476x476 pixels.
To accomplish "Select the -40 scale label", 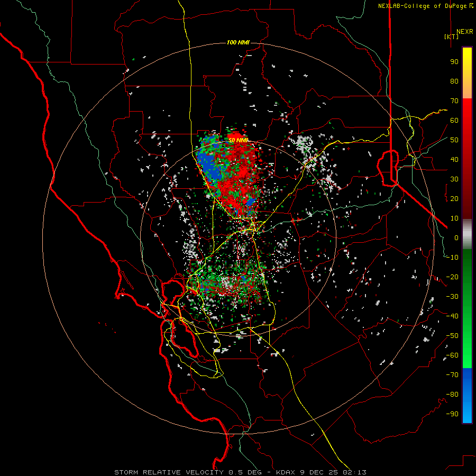I will click(452, 316).
